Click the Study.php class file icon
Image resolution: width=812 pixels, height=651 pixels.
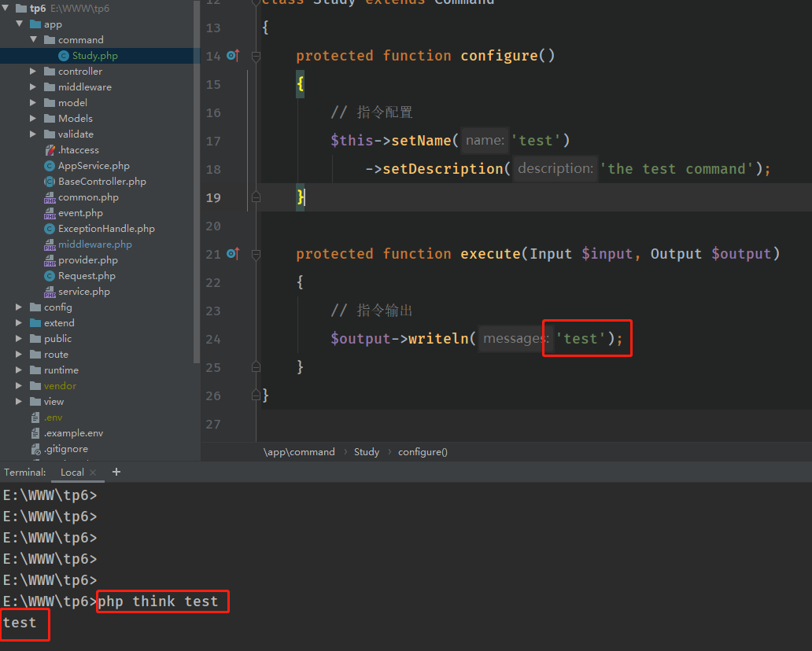click(x=64, y=55)
